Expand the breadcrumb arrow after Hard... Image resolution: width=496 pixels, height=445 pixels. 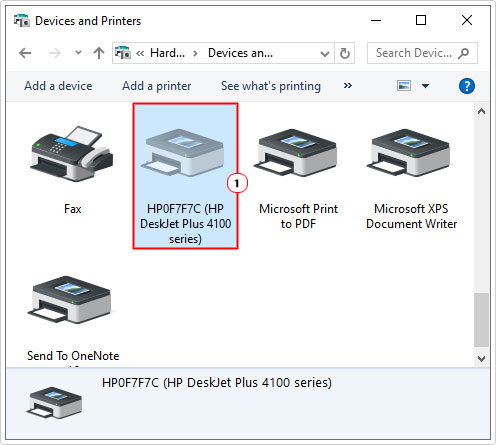pyautogui.click(x=196, y=53)
